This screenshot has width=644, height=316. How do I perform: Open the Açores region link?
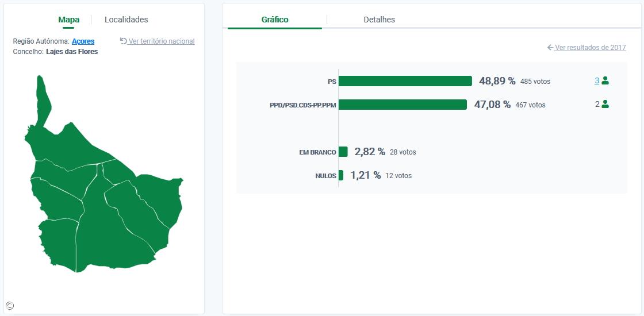pos(83,41)
